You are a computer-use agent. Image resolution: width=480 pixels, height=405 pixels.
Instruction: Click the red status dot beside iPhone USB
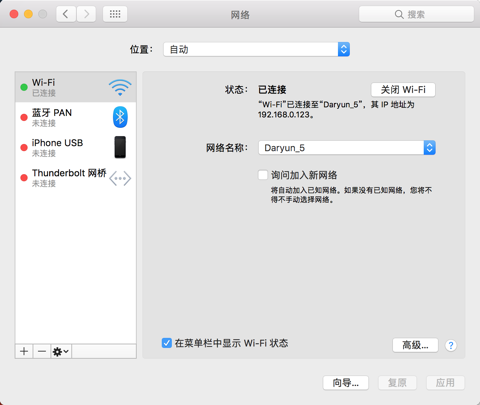[x=24, y=147]
